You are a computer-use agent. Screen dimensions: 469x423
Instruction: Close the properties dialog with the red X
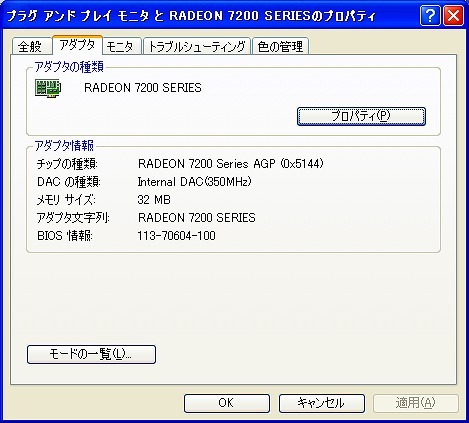[453, 16]
